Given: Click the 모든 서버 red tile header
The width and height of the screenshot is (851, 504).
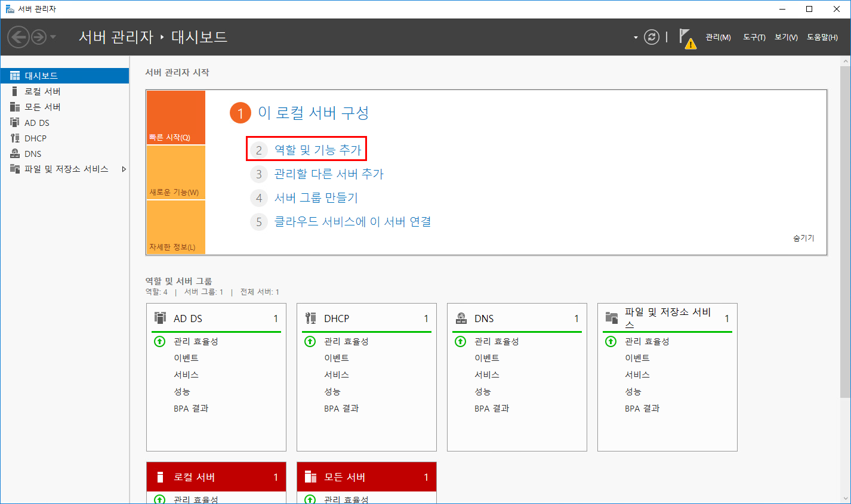Looking at the screenshot, I should pos(366,477).
